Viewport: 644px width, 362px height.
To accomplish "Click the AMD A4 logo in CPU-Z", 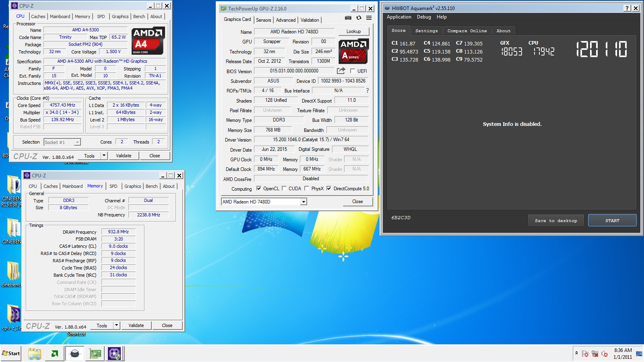I will (x=148, y=41).
